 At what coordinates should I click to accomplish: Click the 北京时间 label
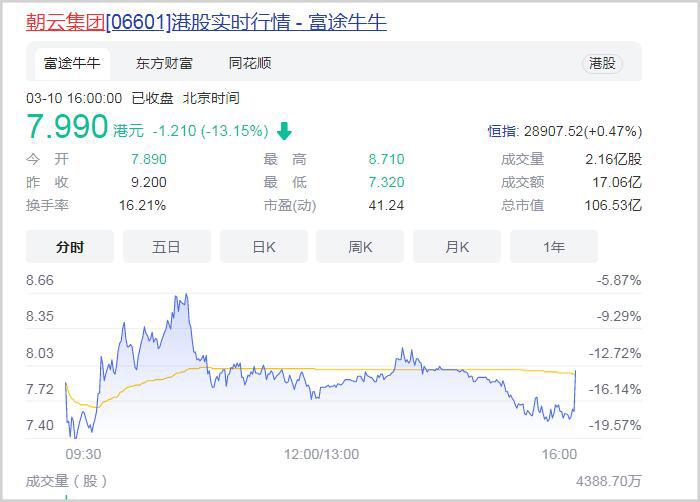point(211,98)
